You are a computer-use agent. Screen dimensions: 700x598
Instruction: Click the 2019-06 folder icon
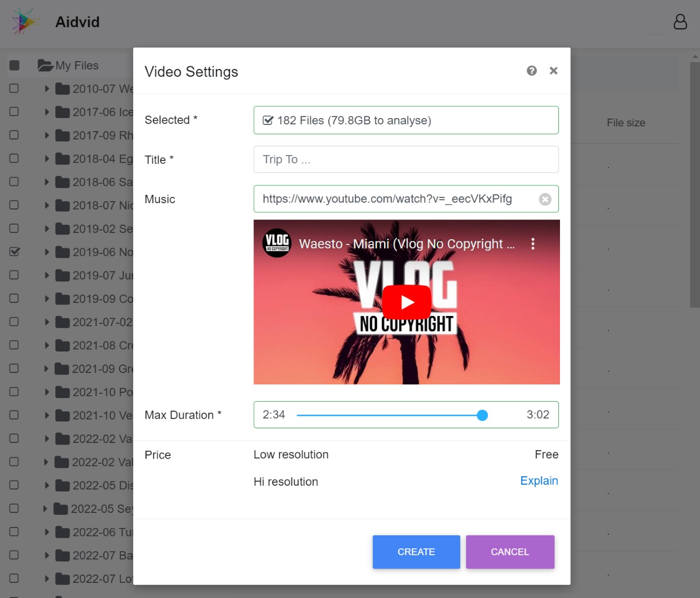(63, 252)
